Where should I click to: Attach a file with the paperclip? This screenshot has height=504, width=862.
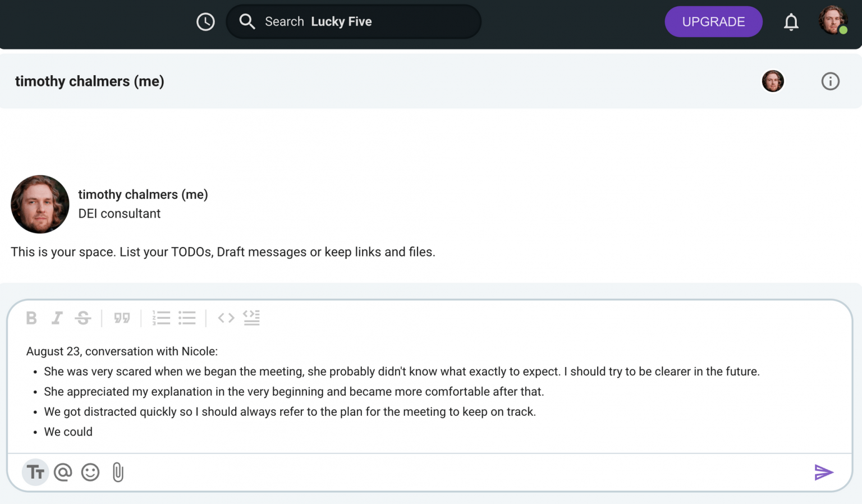coord(118,472)
